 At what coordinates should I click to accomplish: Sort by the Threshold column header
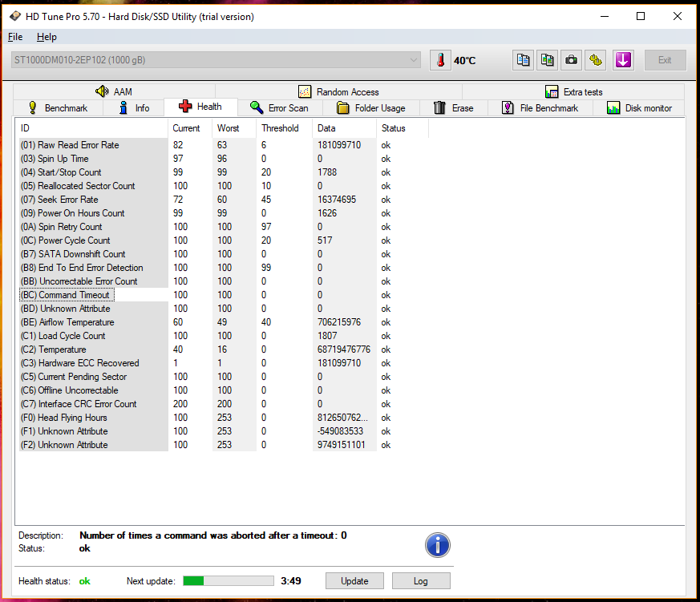pos(285,128)
